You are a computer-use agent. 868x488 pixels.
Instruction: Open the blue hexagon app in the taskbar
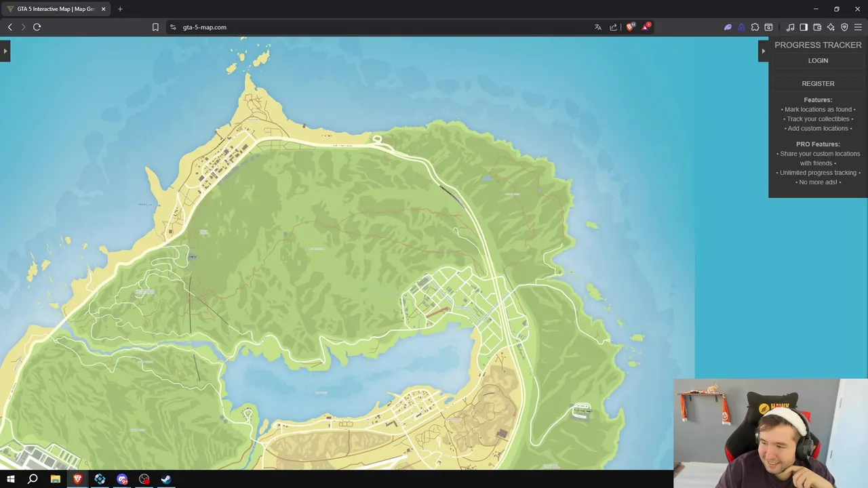tap(100, 479)
